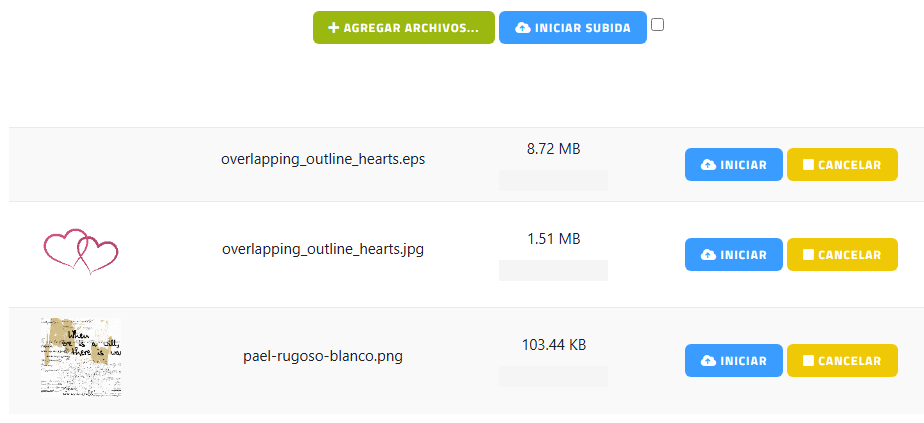
Task: Open the pael-rugoso-blanco.png thumbnail preview
Action: tap(81, 357)
